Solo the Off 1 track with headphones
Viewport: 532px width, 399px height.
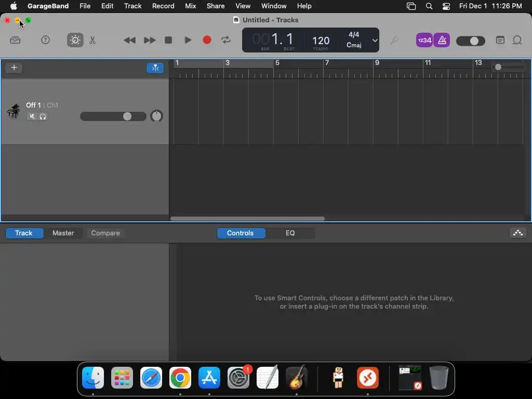tap(43, 116)
